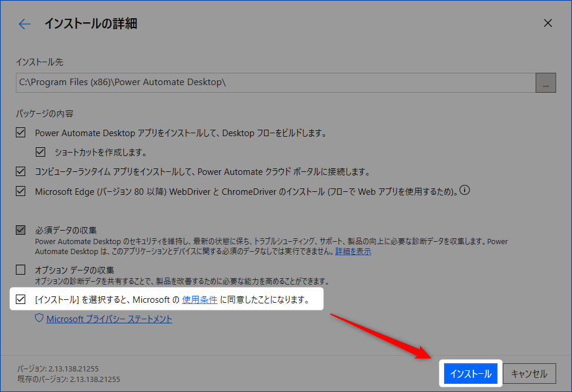Browse install folder with the ellipsis button

click(x=546, y=83)
